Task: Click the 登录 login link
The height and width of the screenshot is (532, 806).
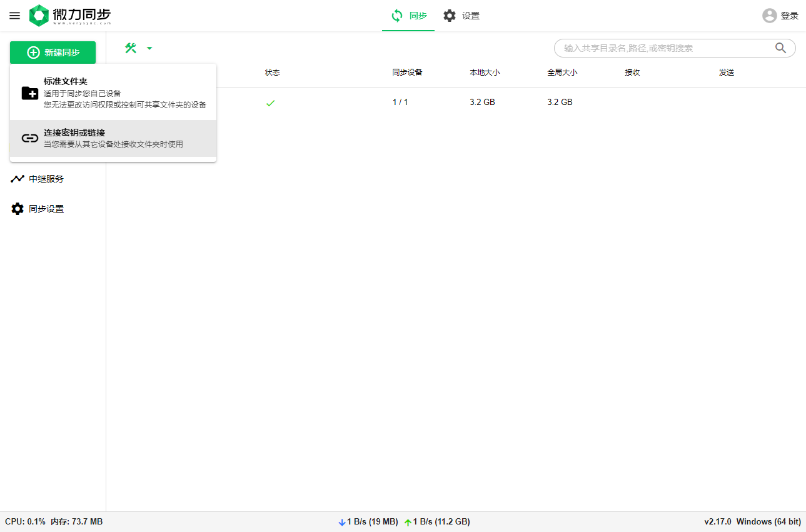Action: point(790,16)
